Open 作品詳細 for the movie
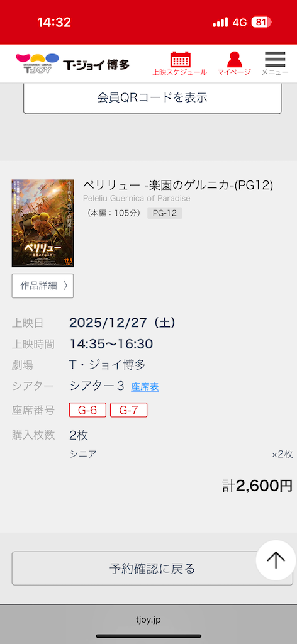The height and width of the screenshot is (644, 297). click(x=43, y=286)
